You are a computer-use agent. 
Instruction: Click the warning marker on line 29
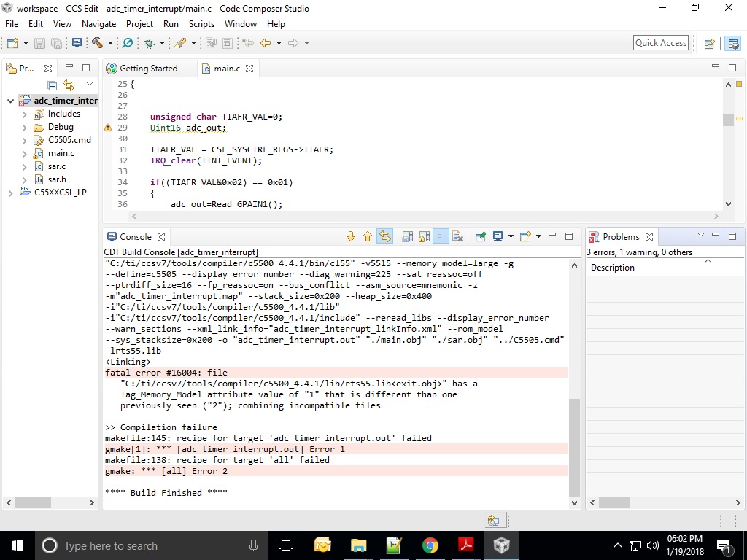coord(108,128)
